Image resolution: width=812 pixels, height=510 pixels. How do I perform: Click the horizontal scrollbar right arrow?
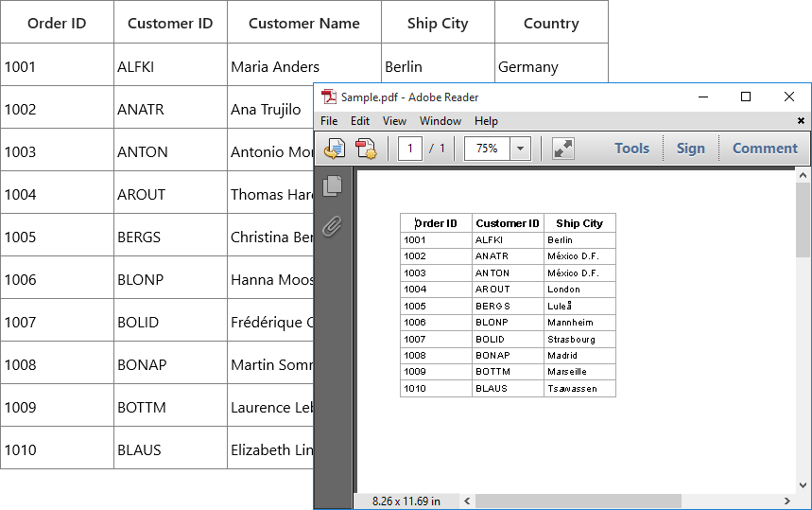click(x=787, y=501)
